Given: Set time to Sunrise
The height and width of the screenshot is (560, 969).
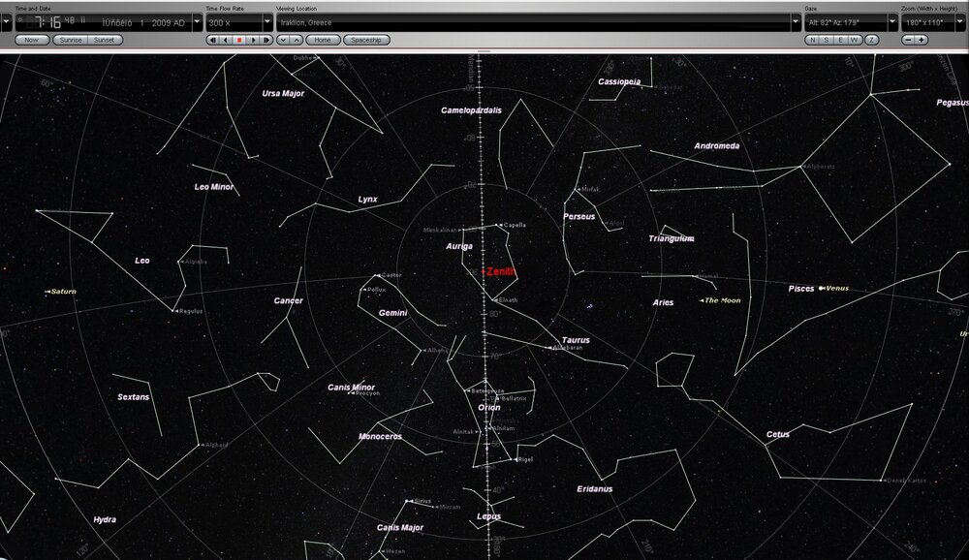Looking at the screenshot, I should point(71,40).
